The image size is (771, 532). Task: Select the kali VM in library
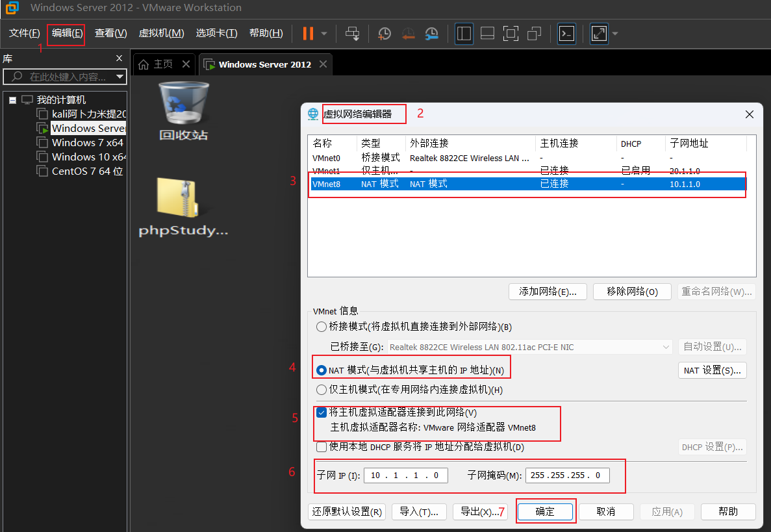(82, 114)
